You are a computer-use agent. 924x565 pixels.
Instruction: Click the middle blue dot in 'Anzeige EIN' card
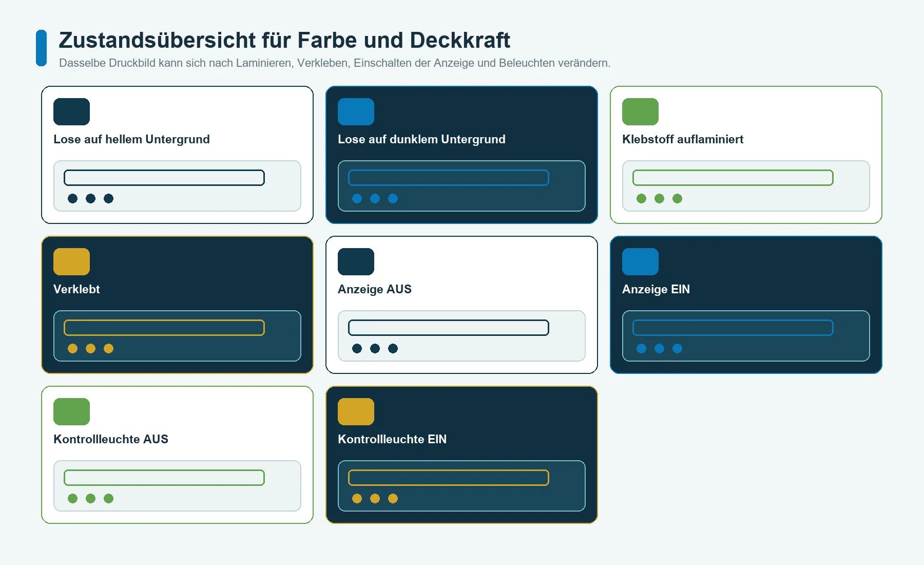point(659,348)
